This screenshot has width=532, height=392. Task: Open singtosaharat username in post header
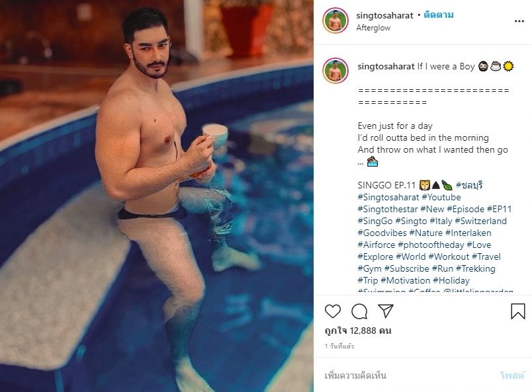tap(384, 16)
